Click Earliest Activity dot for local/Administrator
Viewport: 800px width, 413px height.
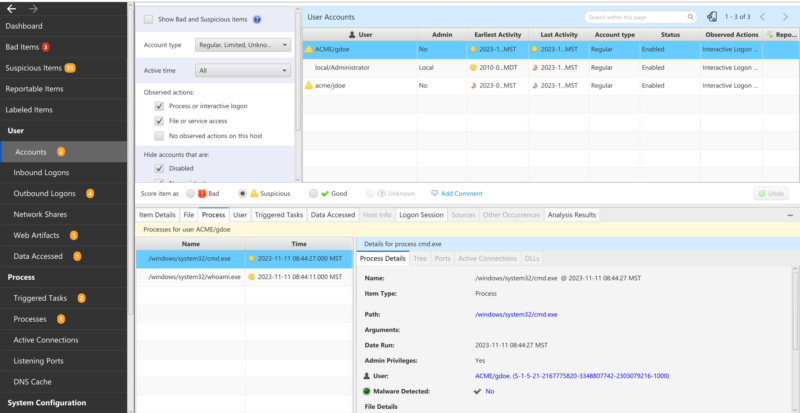click(x=473, y=67)
